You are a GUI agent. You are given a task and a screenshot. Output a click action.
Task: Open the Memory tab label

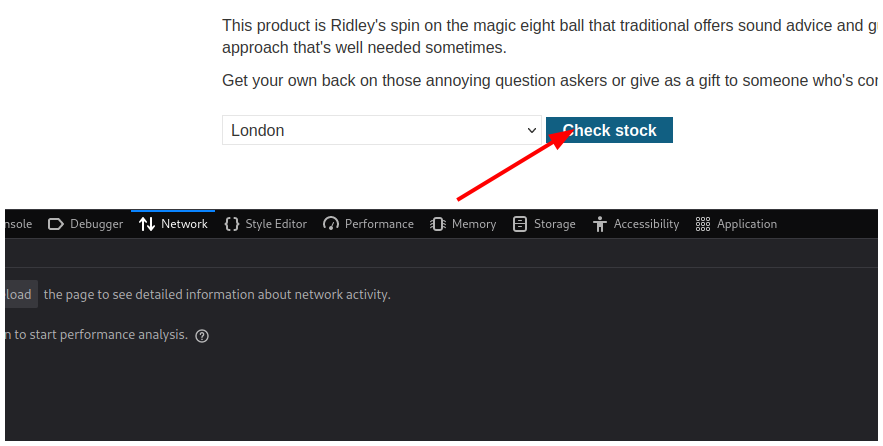tap(474, 224)
